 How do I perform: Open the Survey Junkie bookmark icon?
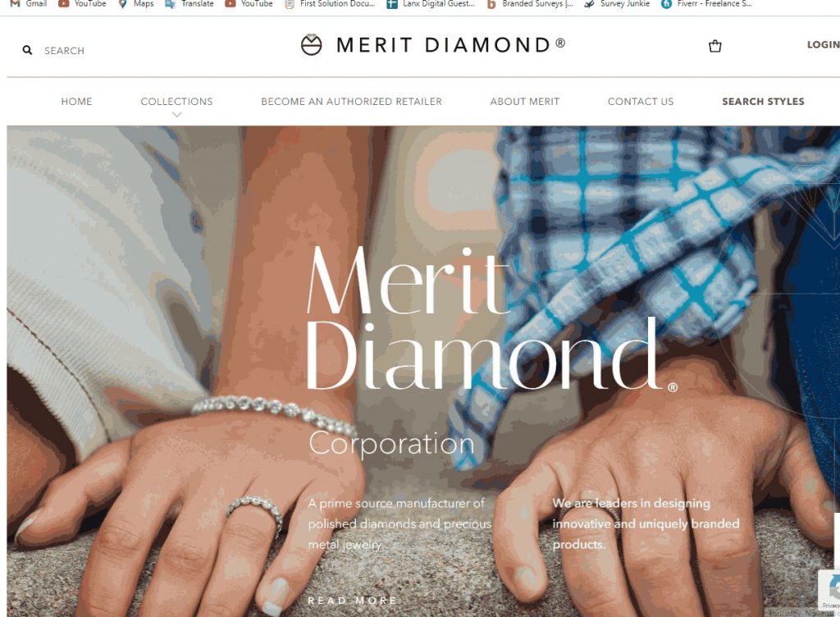(589, 4)
